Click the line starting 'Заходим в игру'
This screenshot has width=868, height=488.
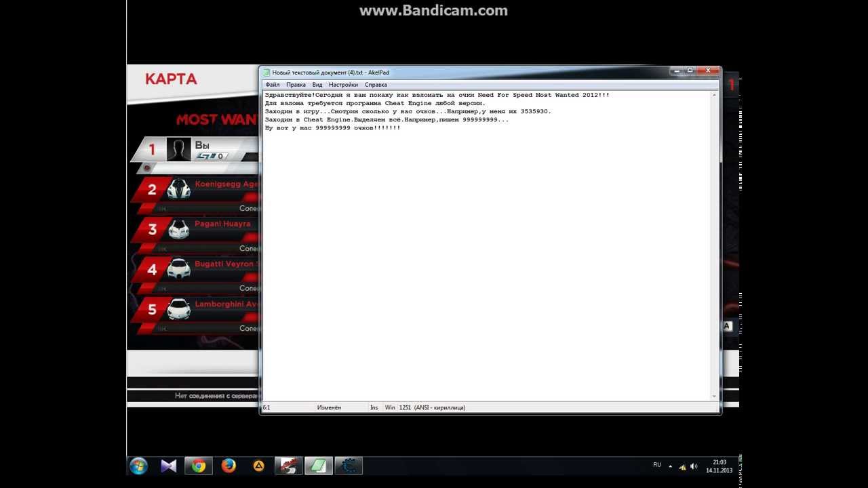408,111
